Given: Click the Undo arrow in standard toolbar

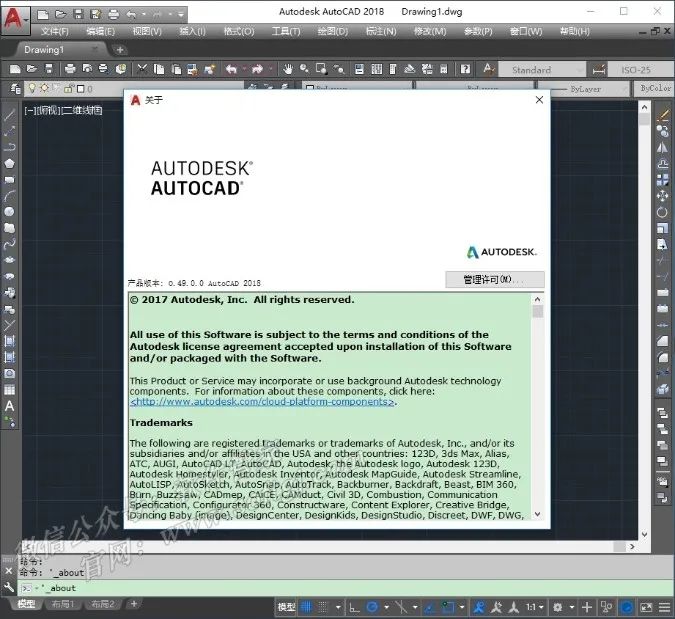Looking at the screenshot, I should pyautogui.click(x=231, y=69).
